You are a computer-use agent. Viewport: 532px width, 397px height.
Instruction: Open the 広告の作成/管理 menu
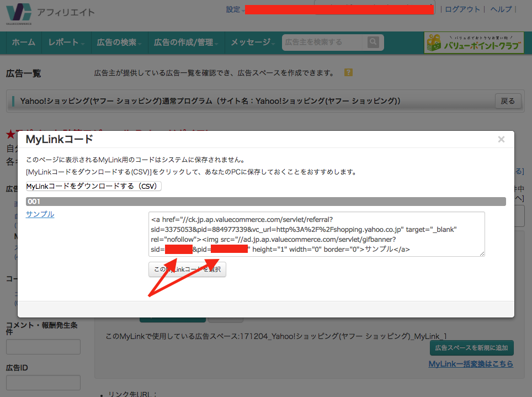click(186, 42)
